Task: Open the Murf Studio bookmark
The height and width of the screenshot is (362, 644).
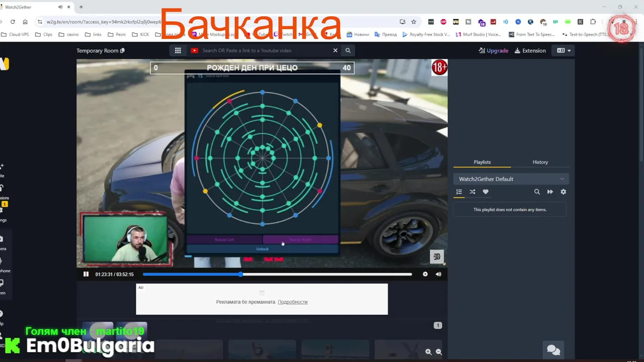Action: [x=478, y=35]
